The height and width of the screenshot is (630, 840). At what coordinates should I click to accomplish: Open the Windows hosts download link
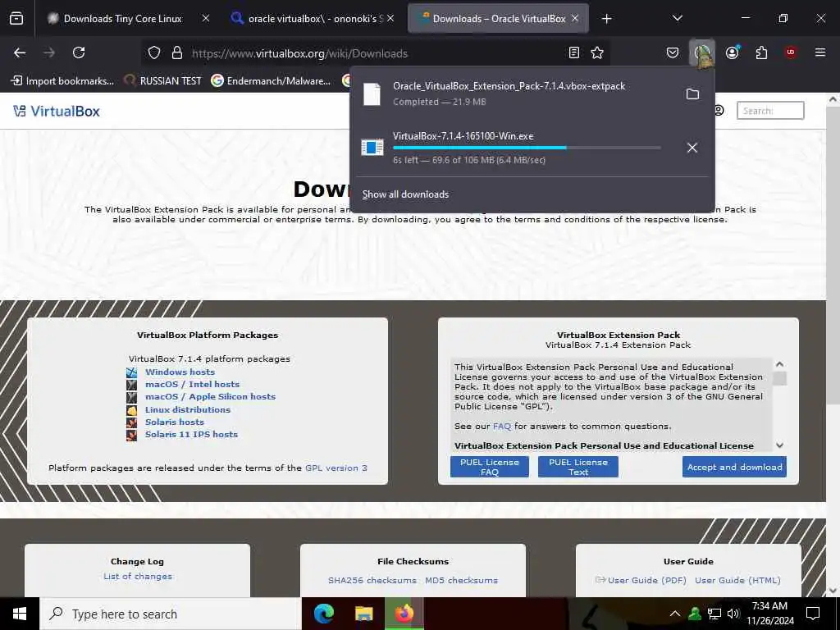[x=180, y=372]
